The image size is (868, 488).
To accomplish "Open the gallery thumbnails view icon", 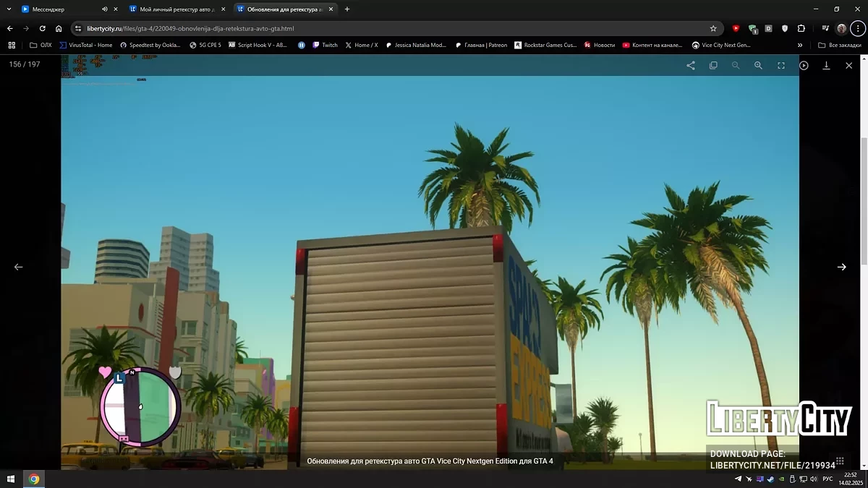I will pyautogui.click(x=713, y=65).
